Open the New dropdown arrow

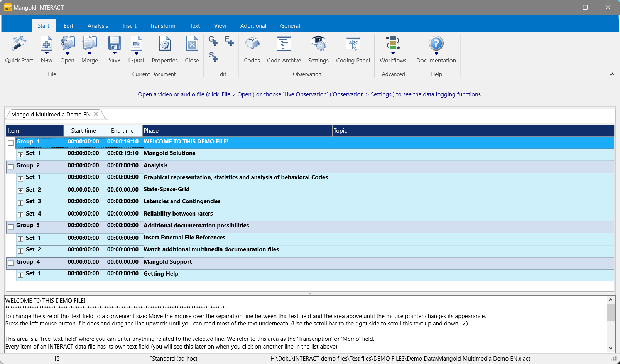[x=47, y=53]
